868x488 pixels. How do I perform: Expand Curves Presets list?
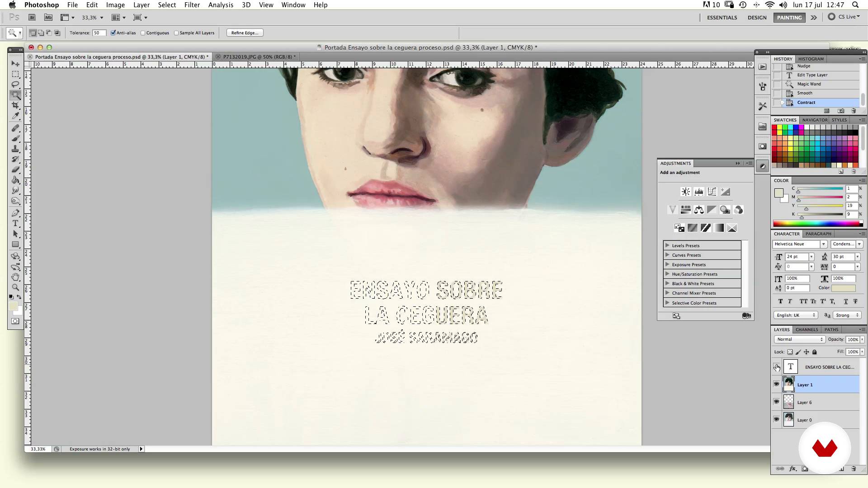coord(667,255)
